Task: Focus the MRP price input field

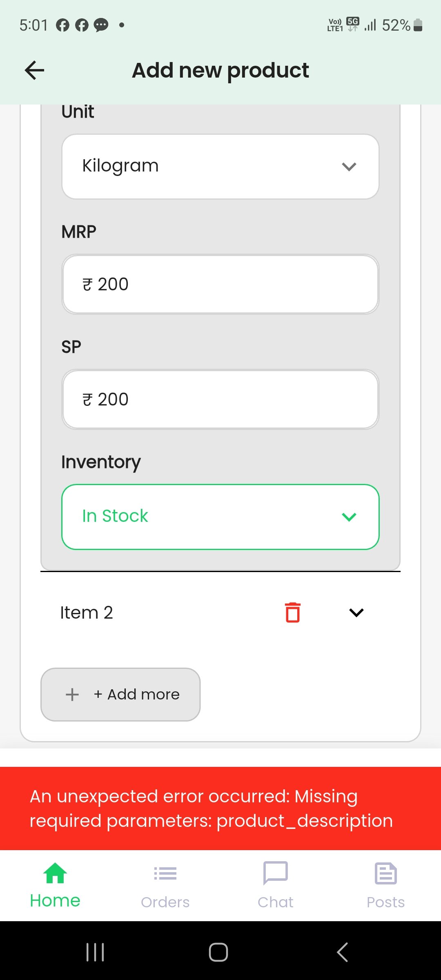Action: click(220, 284)
